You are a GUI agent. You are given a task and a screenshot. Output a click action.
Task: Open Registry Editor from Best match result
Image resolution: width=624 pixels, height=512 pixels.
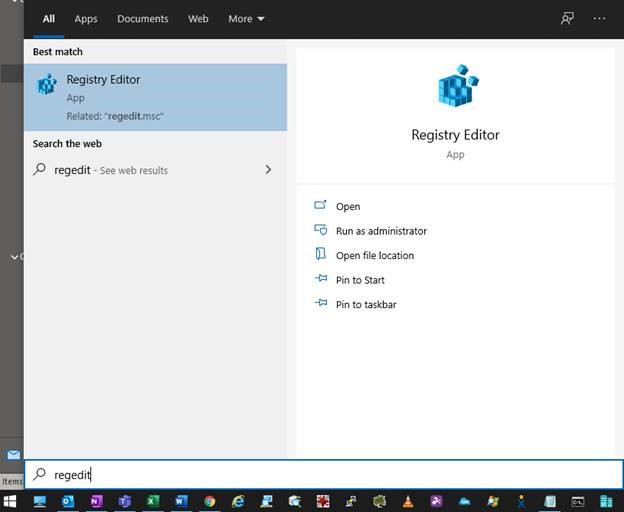click(155, 97)
